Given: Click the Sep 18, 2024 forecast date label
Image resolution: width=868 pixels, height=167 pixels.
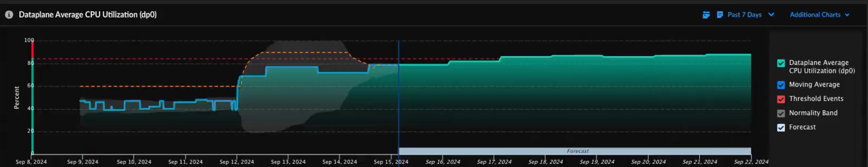Looking at the screenshot, I should tap(545, 162).
